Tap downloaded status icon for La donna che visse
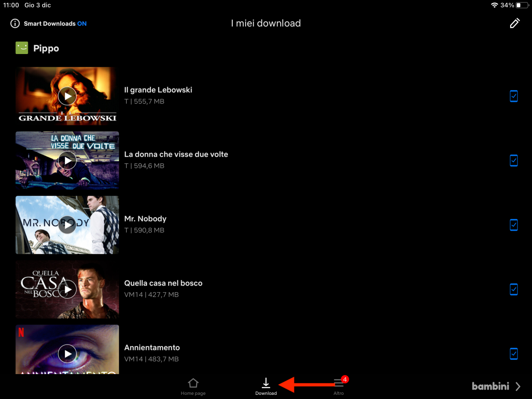Screen dimensions: 532x399 (514, 160)
